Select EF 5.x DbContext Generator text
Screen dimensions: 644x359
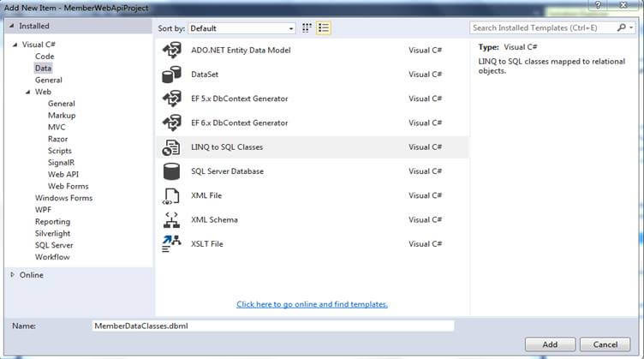[240, 99]
